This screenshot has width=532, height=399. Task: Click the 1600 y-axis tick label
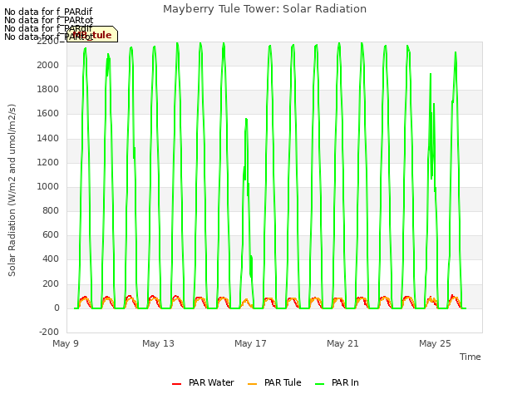coord(48,114)
